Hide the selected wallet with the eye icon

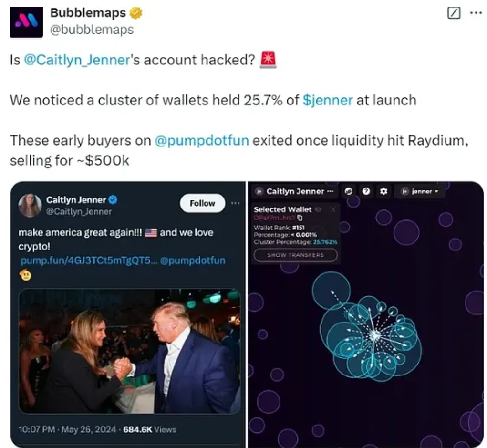319,209
